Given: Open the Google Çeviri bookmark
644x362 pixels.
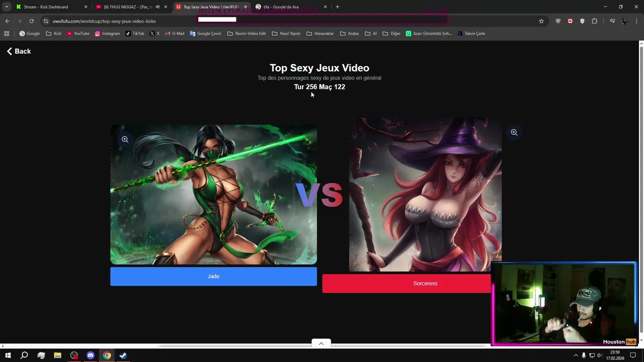Looking at the screenshot, I should pos(205,34).
